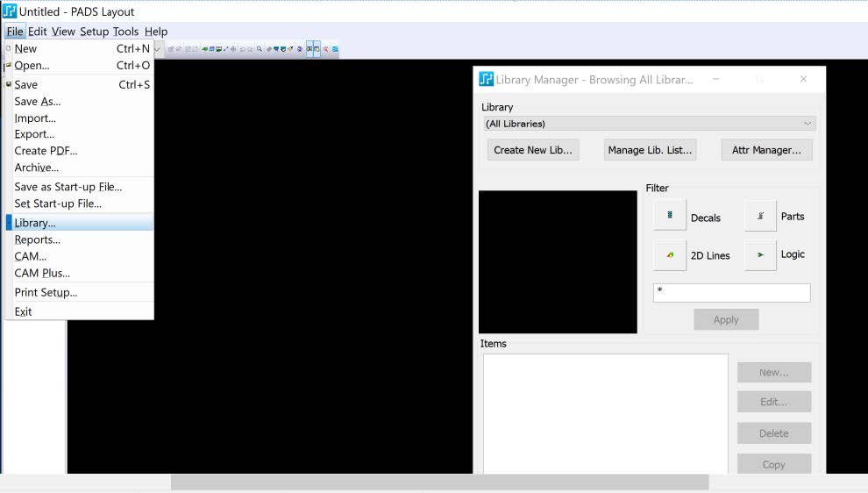
Task: Open the Library combo box dropdown arrow
Action: pyautogui.click(x=808, y=124)
